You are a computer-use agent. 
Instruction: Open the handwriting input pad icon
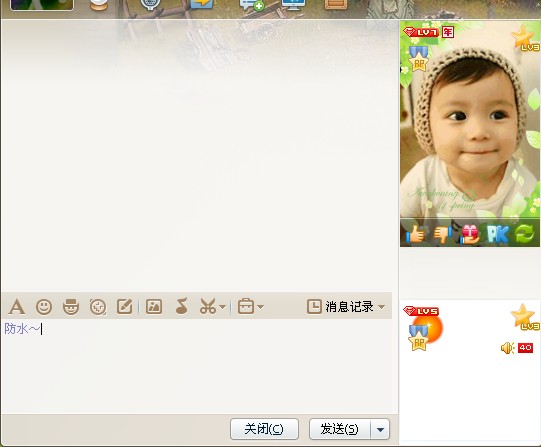click(125, 306)
